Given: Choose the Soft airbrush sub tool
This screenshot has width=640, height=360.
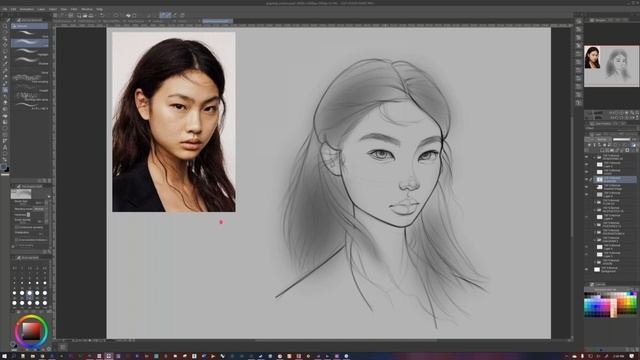Looking at the screenshot, I should 30,33.
